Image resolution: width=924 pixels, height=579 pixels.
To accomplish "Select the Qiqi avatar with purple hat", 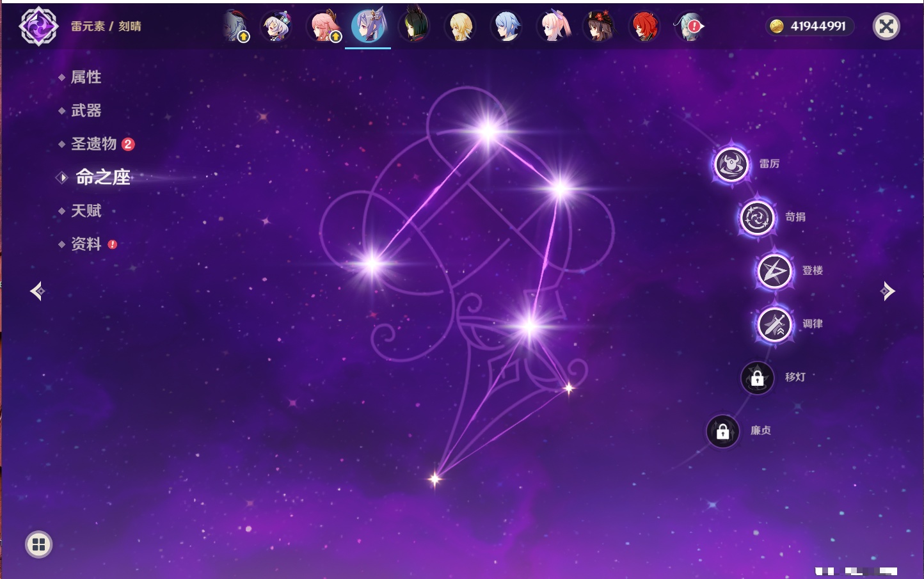I will pyautogui.click(x=278, y=27).
